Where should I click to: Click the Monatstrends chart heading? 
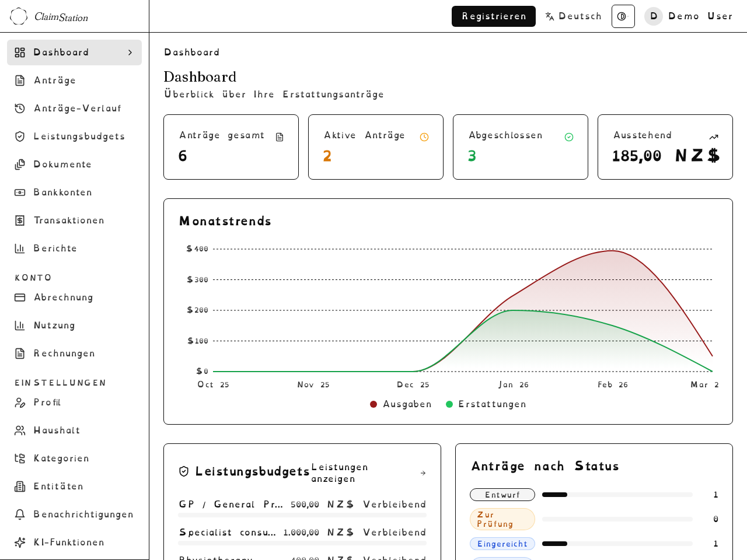coord(225,221)
